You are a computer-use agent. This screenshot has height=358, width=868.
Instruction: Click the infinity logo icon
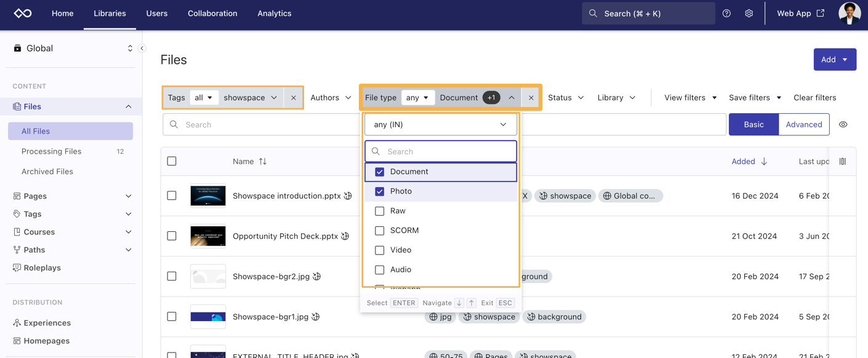23,14
